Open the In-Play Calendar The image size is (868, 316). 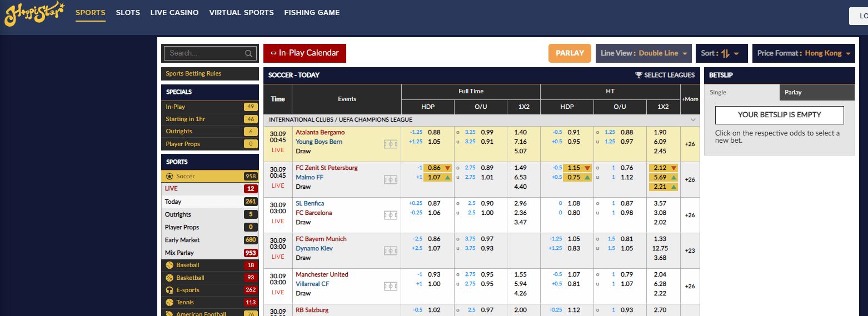click(305, 53)
